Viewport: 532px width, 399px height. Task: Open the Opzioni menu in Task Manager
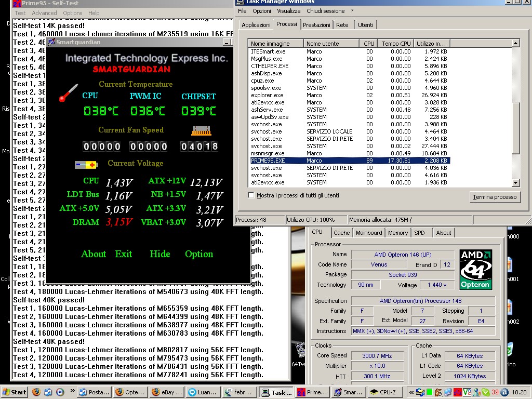click(x=262, y=11)
